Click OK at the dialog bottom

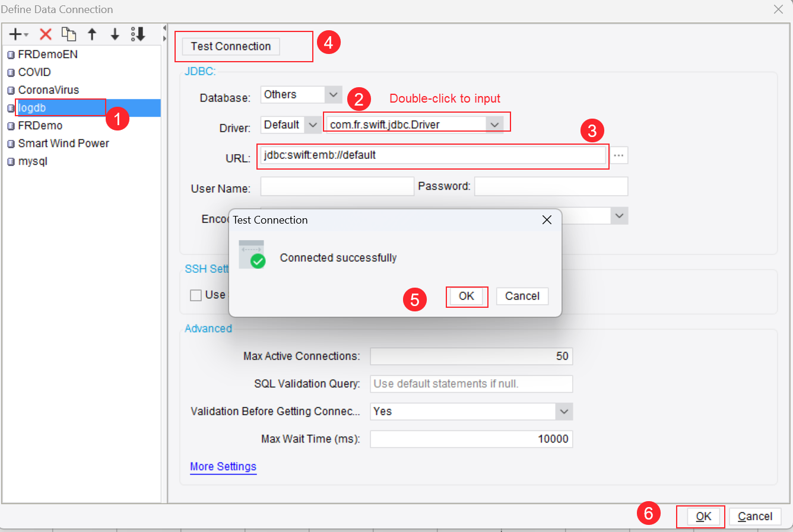(703, 517)
